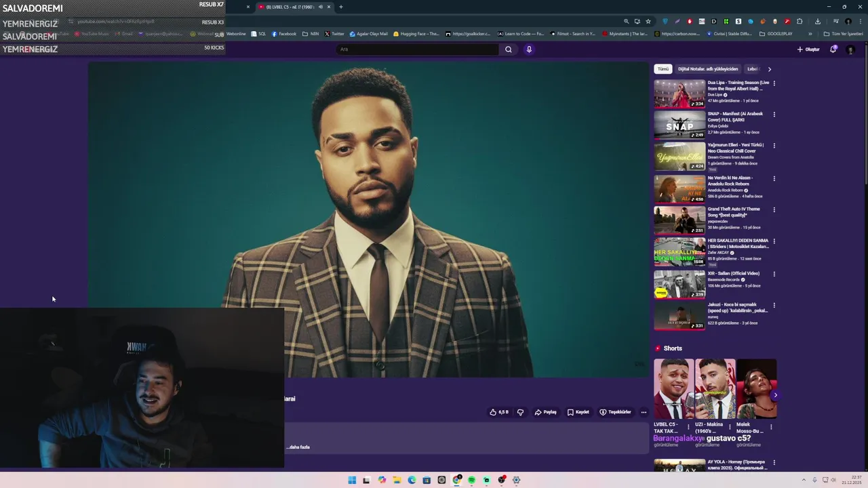The image size is (868, 488).
Task: Show hidden system tray icons
Action: (x=805, y=480)
